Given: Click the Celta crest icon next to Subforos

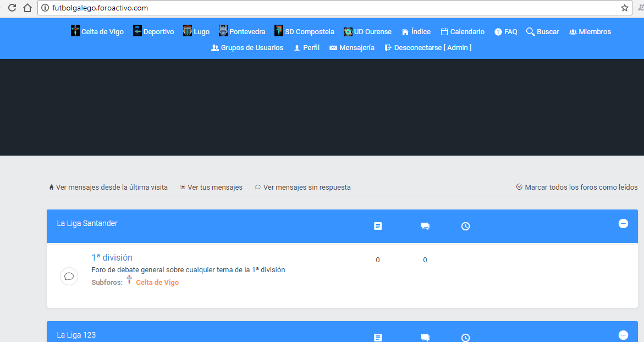Looking at the screenshot, I should tap(129, 280).
